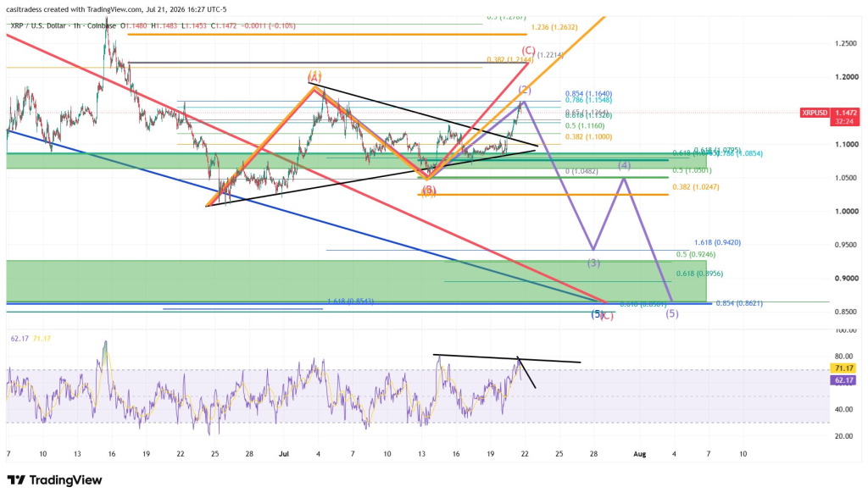The width and height of the screenshot is (868, 498).
Task: Click the 1.236 (1.2632) Fibonacci label
Action: (554, 27)
